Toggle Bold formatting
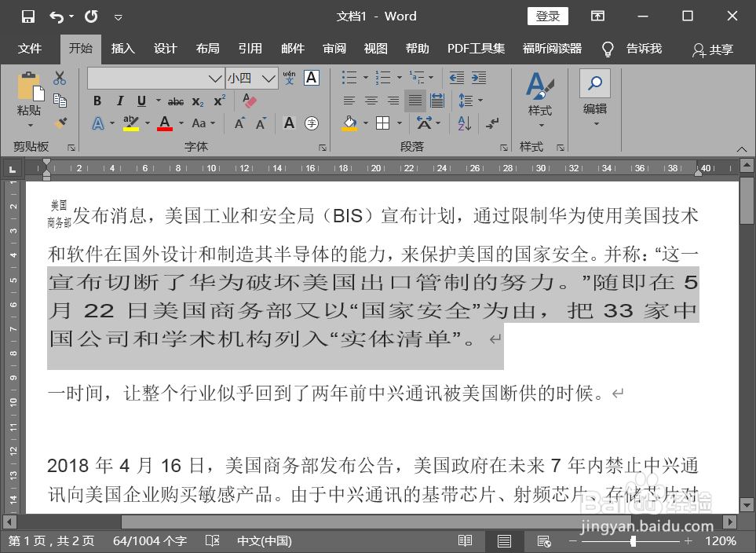 (x=97, y=101)
